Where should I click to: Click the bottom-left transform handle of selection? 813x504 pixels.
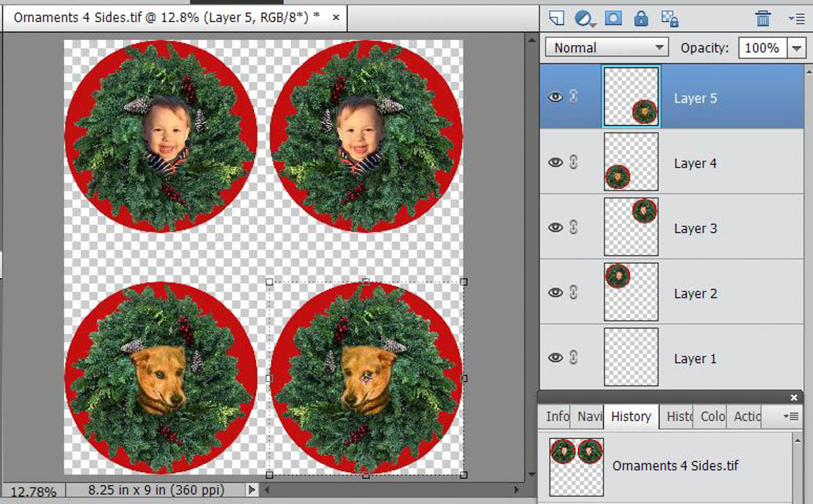269,476
